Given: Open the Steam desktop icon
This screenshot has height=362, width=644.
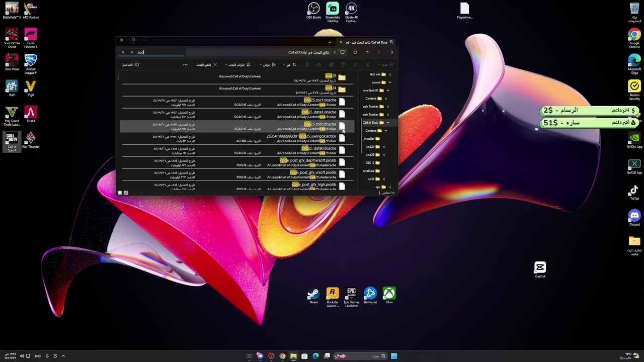Looking at the screenshot, I should [313, 296].
